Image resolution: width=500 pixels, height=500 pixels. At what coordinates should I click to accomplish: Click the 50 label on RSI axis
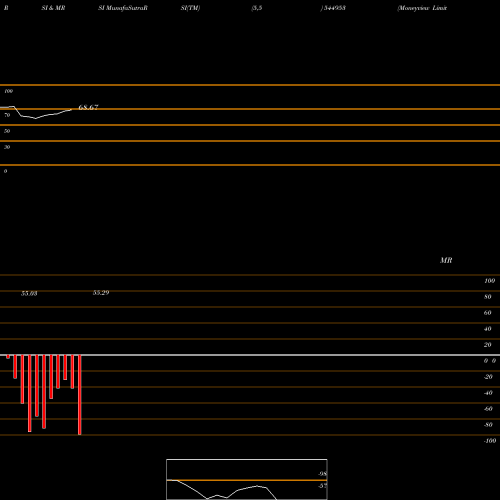point(7,131)
